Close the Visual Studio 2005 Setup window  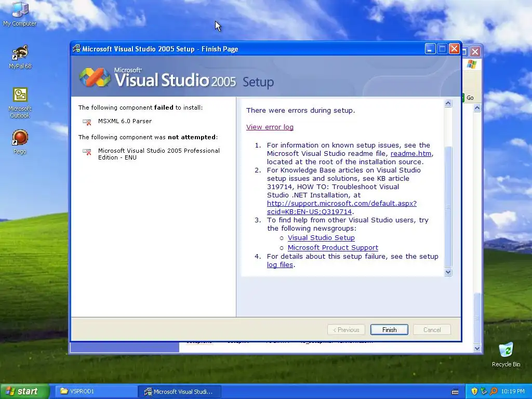point(454,49)
